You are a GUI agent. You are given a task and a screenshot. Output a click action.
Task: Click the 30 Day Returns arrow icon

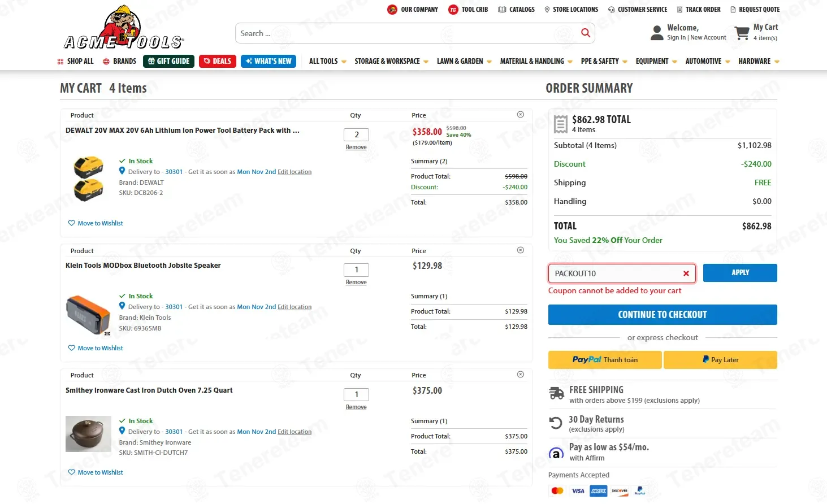556,423
